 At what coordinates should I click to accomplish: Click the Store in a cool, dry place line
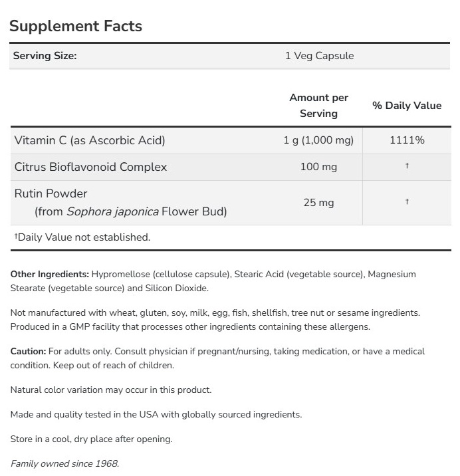tap(92, 439)
